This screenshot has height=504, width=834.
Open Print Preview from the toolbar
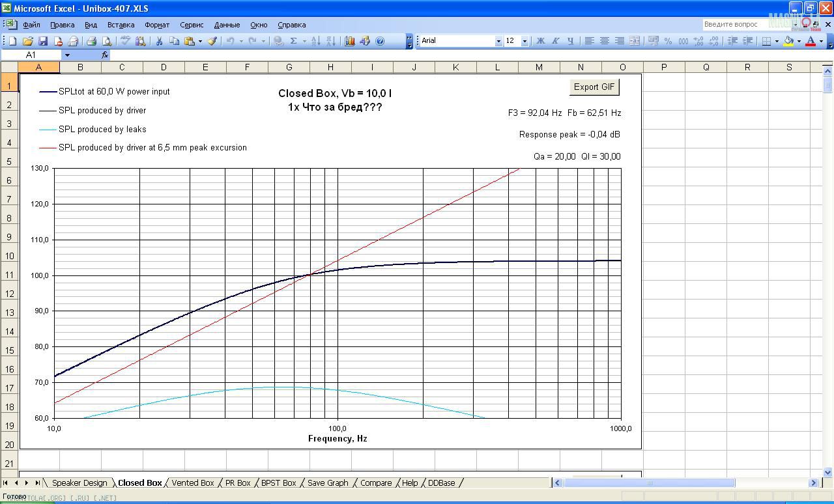107,41
